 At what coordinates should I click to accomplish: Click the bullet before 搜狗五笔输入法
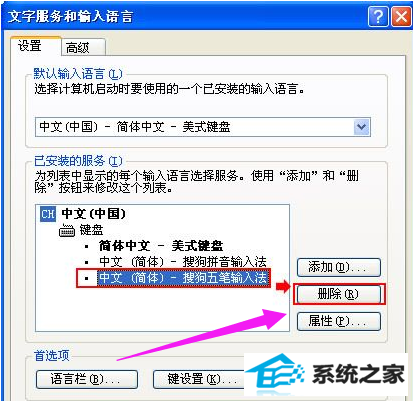pos(87,278)
